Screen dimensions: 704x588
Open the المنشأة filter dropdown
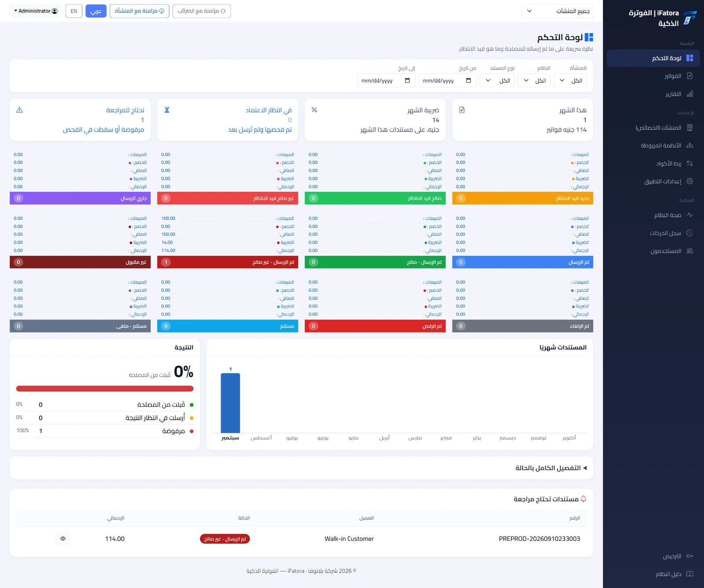point(571,80)
